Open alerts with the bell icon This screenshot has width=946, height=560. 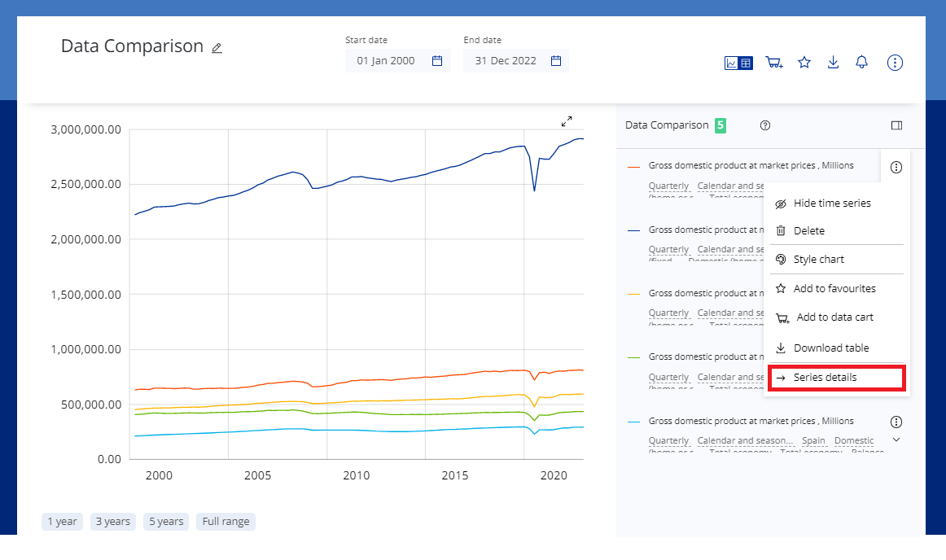[x=861, y=63]
